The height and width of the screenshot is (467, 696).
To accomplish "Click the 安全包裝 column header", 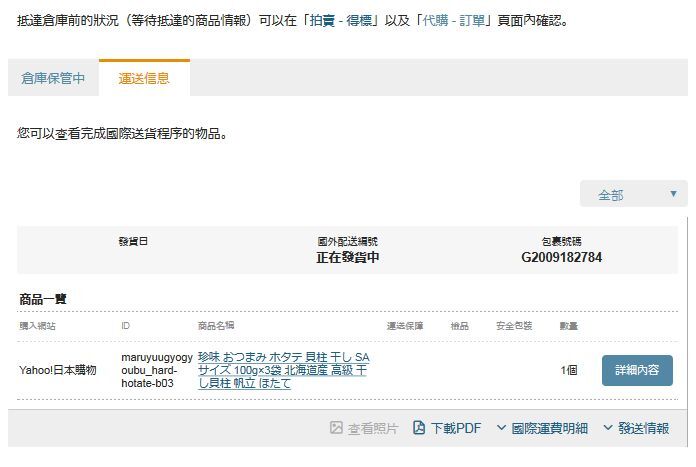I will point(514,326).
